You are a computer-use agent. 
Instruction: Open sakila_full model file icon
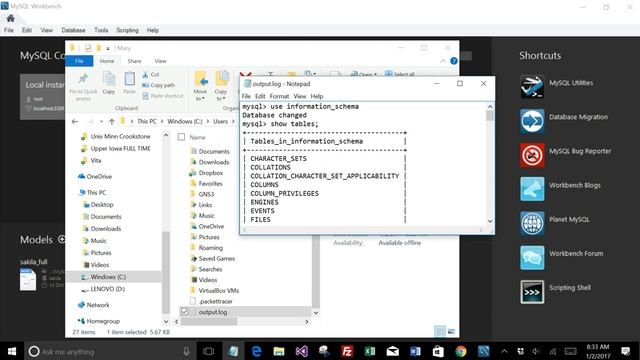click(28, 280)
